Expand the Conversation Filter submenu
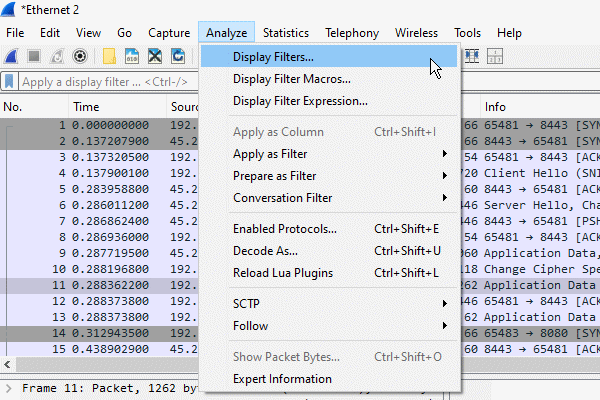The width and height of the screenshot is (600, 400). point(329,198)
